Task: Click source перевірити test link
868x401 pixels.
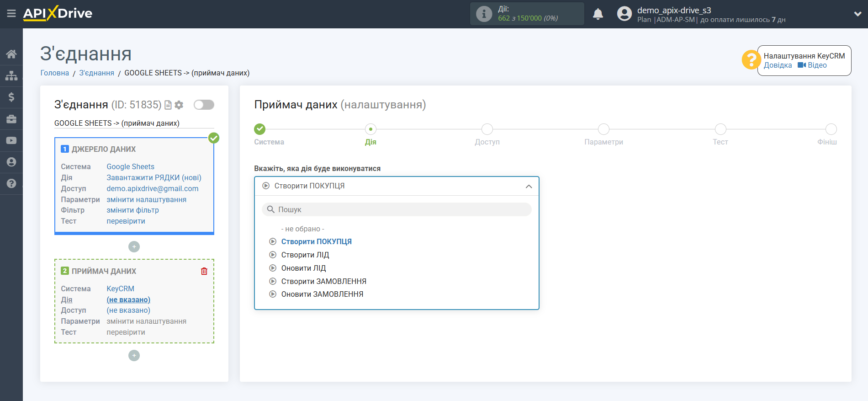Action: pos(126,221)
